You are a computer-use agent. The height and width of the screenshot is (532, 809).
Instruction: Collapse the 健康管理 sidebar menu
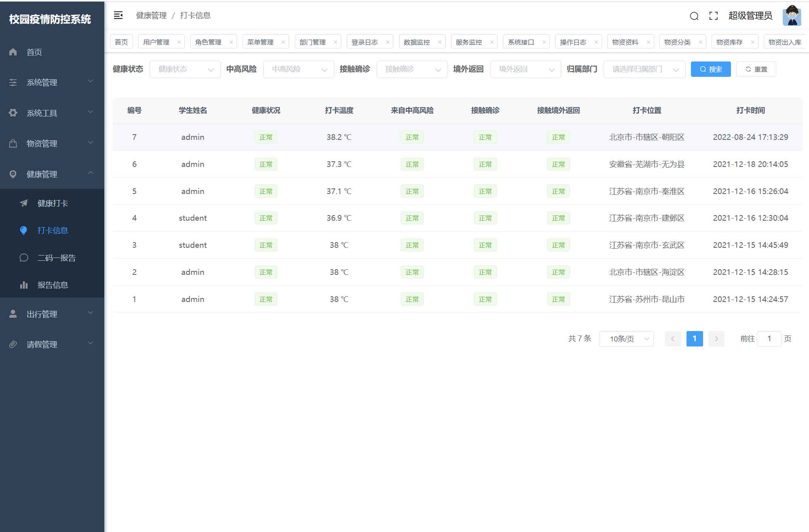click(x=52, y=174)
